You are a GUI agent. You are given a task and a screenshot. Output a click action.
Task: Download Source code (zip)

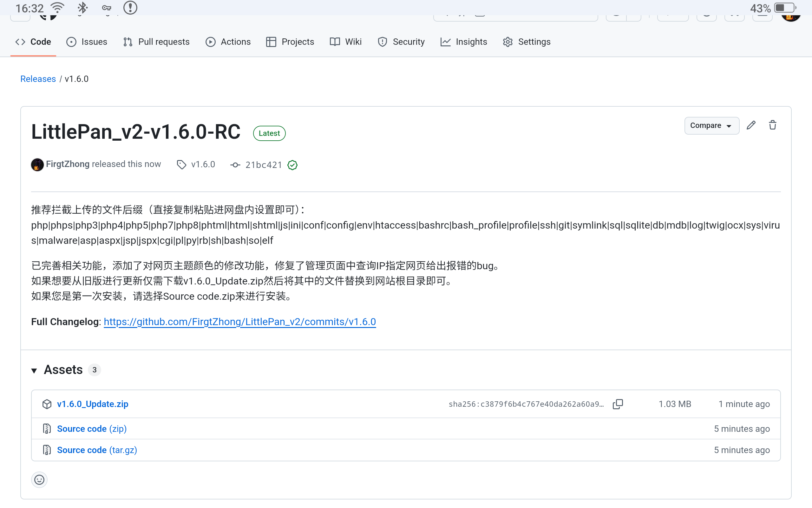(92, 429)
